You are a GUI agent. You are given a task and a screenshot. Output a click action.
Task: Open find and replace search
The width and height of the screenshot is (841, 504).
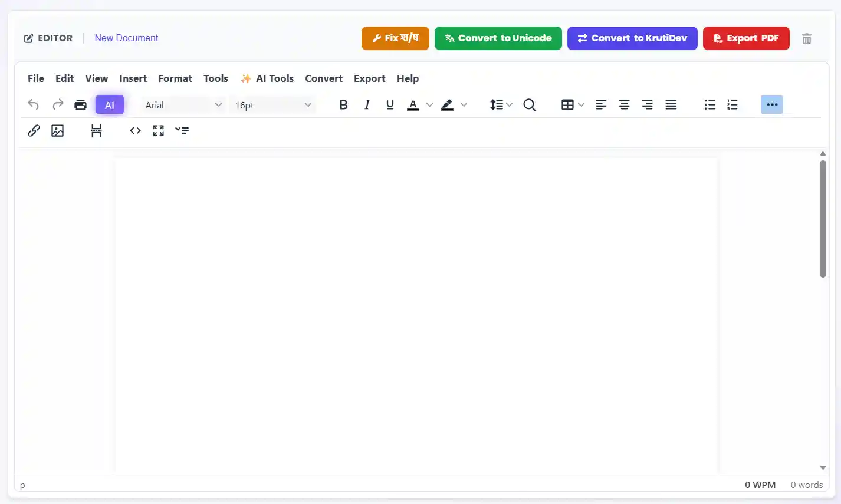point(529,105)
